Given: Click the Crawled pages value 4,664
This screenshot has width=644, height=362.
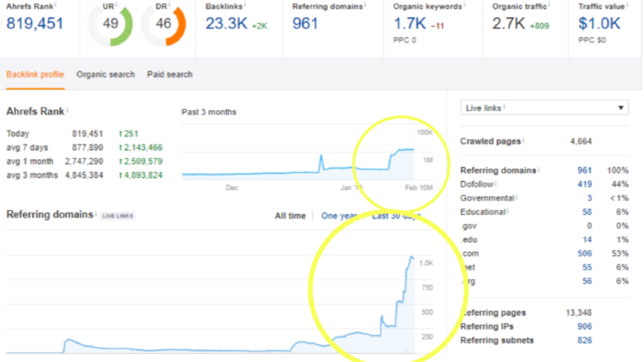Looking at the screenshot, I should click(x=581, y=141).
